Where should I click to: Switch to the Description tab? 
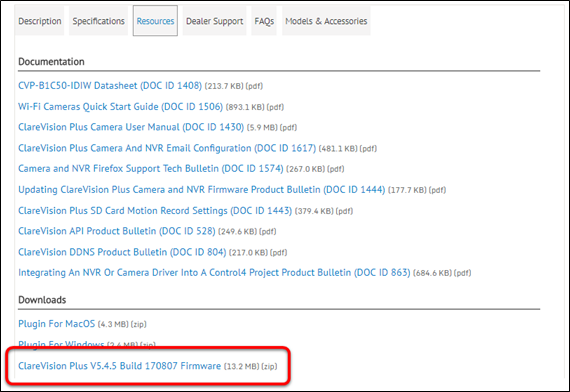coord(40,21)
